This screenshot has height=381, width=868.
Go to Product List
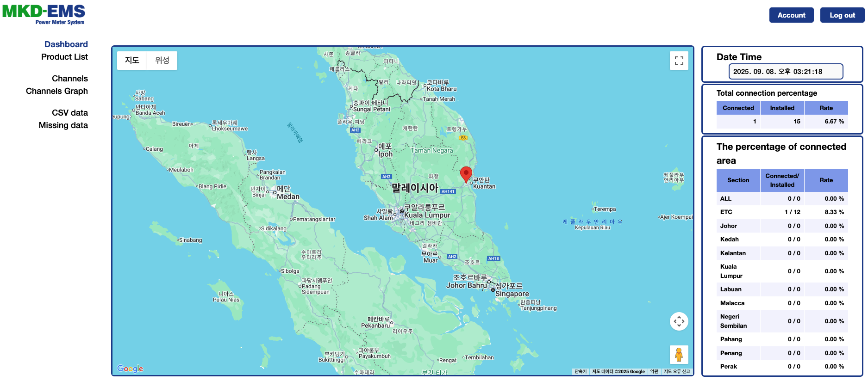64,57
